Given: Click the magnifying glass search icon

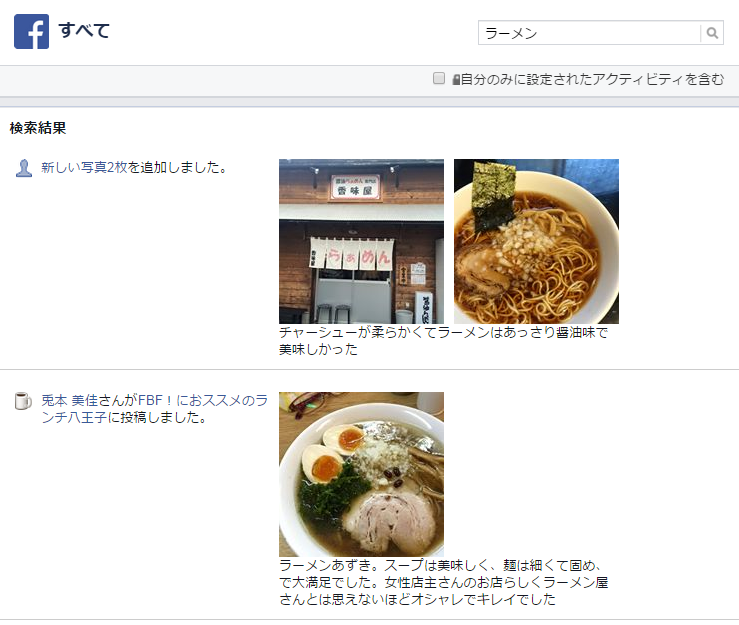Looking at the screenshot, I should tap(712, 33).
